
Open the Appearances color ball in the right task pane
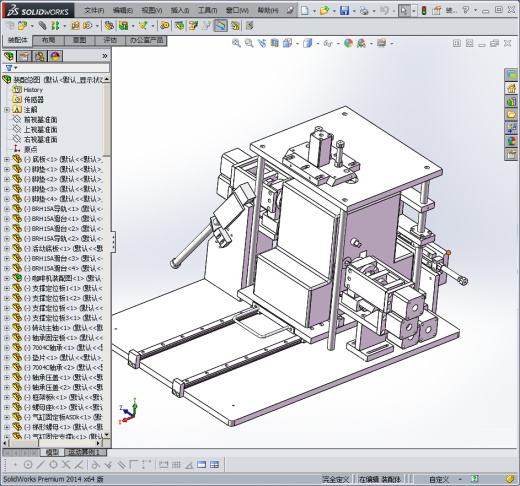pos(511,141)
